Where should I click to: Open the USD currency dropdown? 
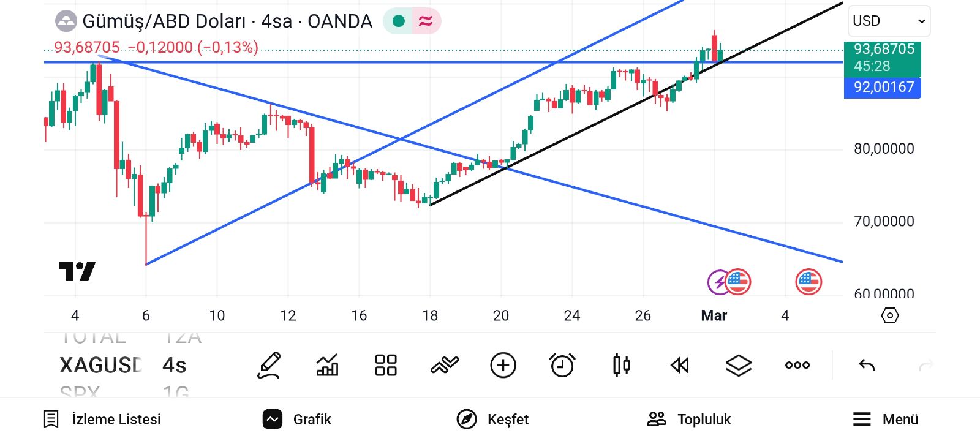pyautogui.click(x=889, y=21)
